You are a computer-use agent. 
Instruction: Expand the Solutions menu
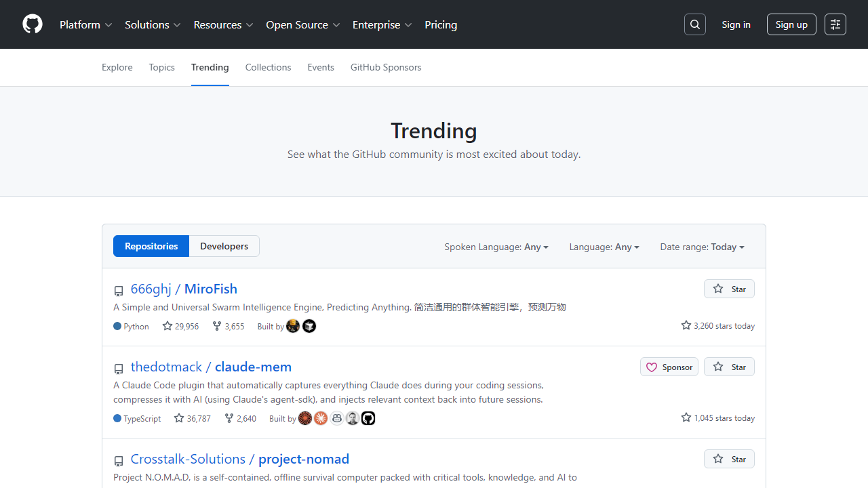153,24
